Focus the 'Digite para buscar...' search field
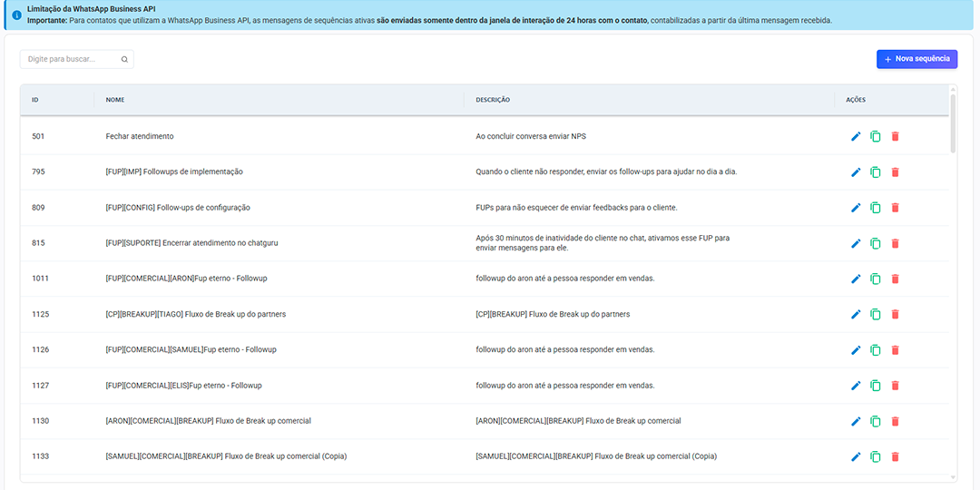This screenshot has width=980, height=490. point(71,60)
